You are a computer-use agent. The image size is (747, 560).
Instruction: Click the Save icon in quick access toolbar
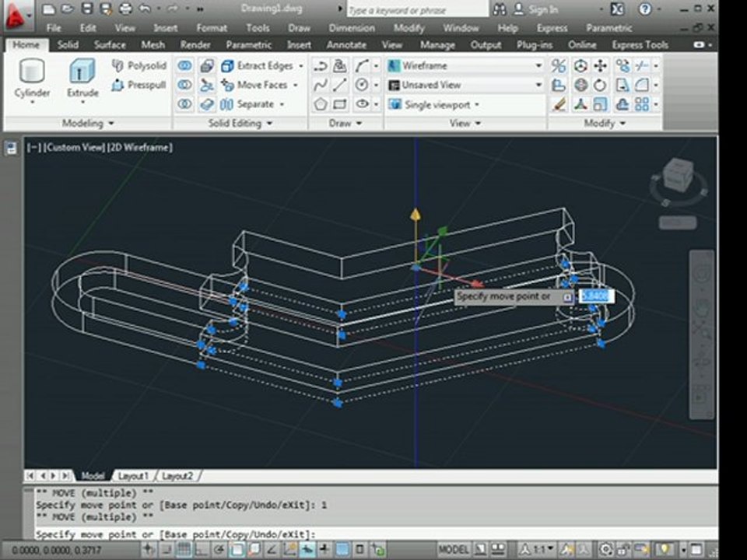[x=86, y=9]
